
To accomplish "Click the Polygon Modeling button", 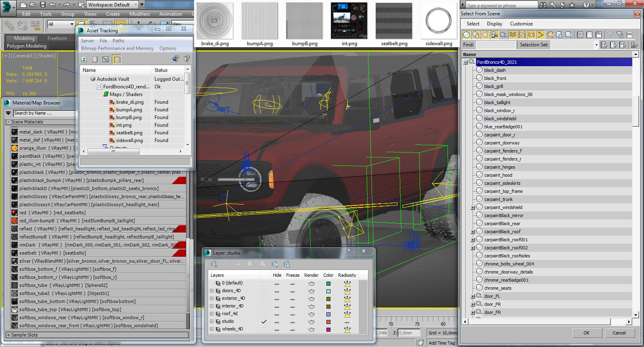I will click(x=27, y=46).
